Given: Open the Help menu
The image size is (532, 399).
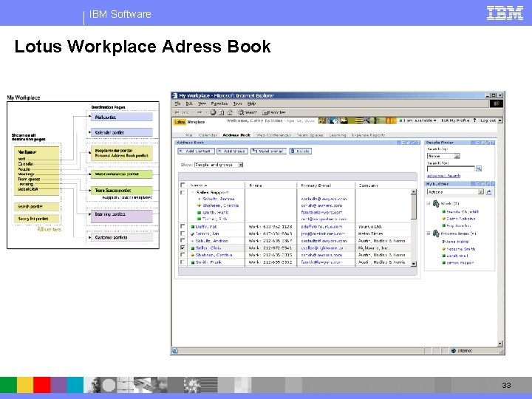Looking at the screenshot, I should click(x=251, y=103).
